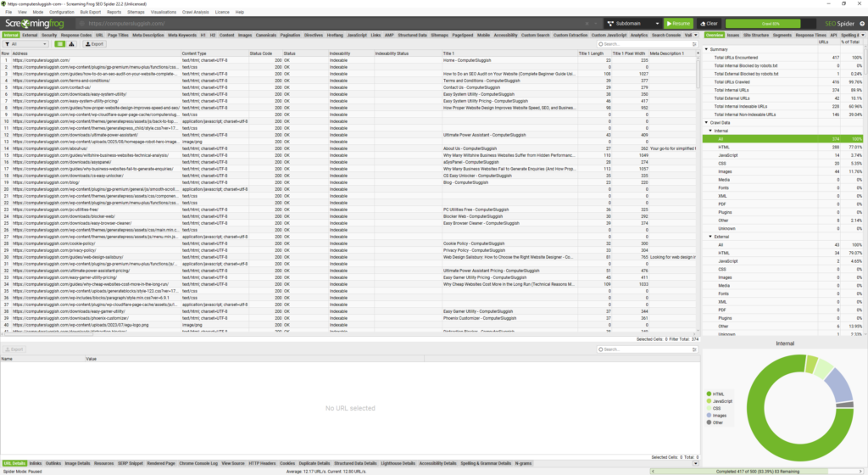Viewport: 868px width, 475px height.
Task: Open the Configuration menu
Action: pyautogui.click(x=61, y=12)
